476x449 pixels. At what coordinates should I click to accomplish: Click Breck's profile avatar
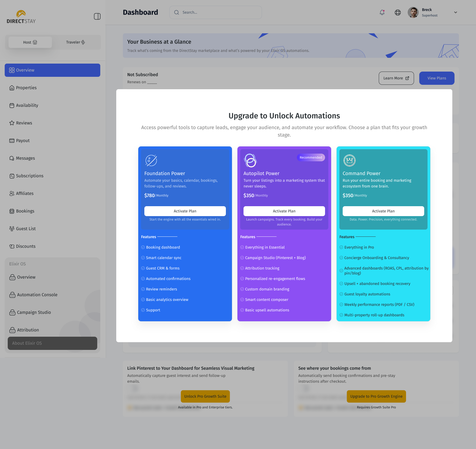point(413,12)
